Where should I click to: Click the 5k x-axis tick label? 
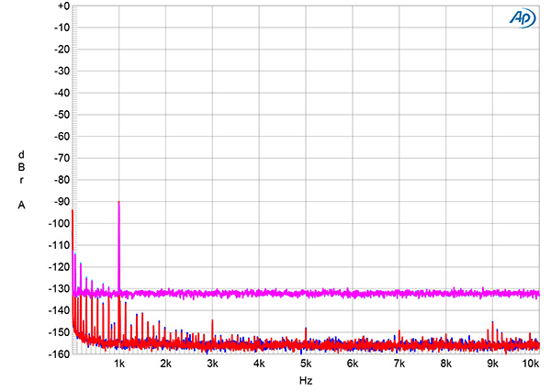coord(306,364)
